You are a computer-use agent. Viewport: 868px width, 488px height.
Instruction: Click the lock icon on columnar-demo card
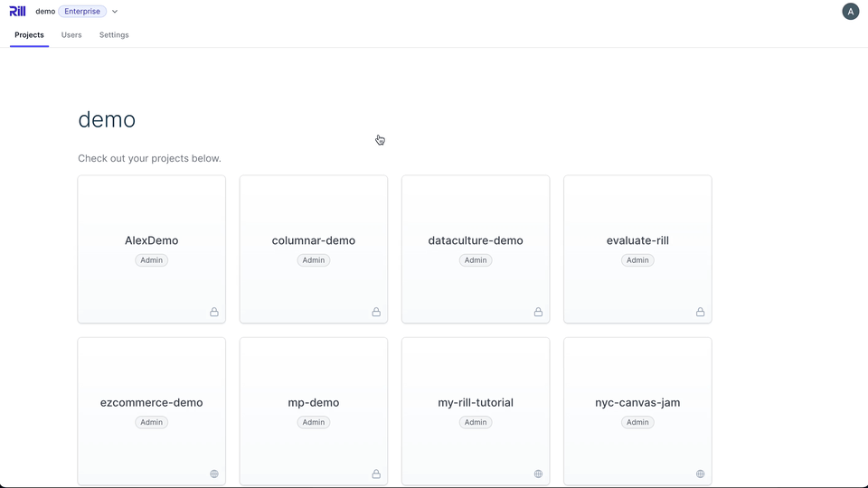(x=376, y=312)
